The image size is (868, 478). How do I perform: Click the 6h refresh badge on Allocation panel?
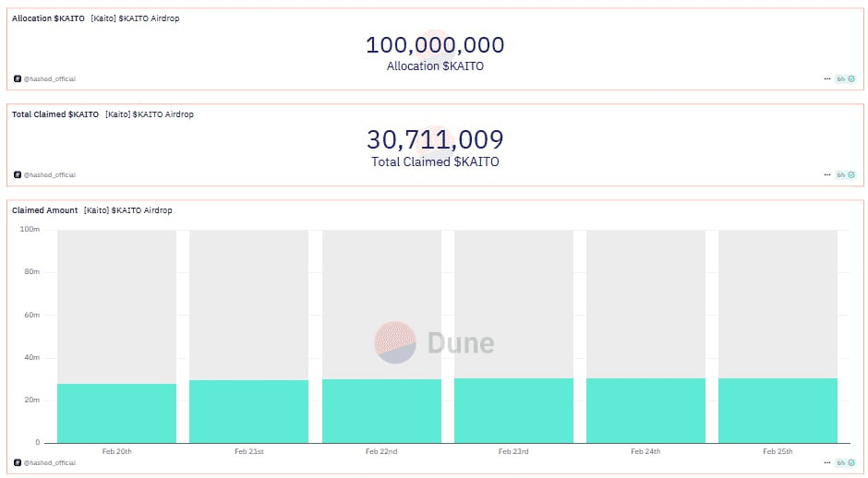coord(846,79)
